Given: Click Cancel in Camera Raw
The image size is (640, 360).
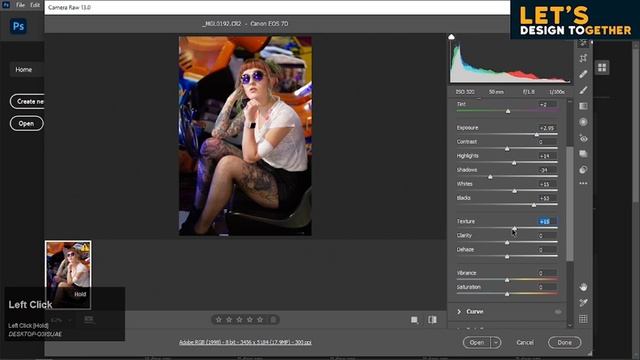Looking at the screenshot, I should point(525,343).
